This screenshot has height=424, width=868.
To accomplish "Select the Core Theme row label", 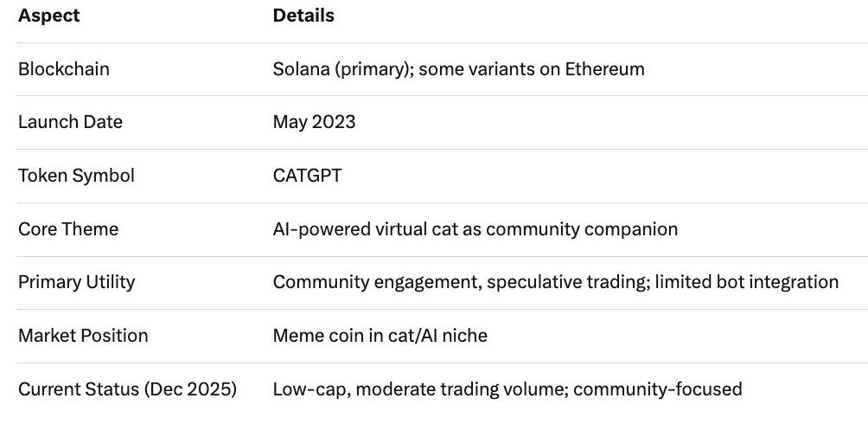I will click(68, 229).
